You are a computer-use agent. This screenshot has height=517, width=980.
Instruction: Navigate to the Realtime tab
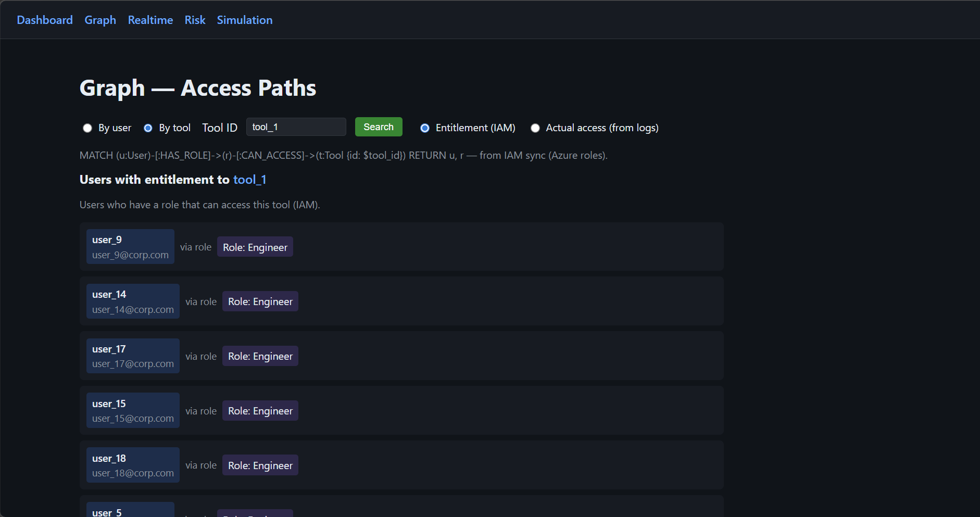tap(150, 20)
